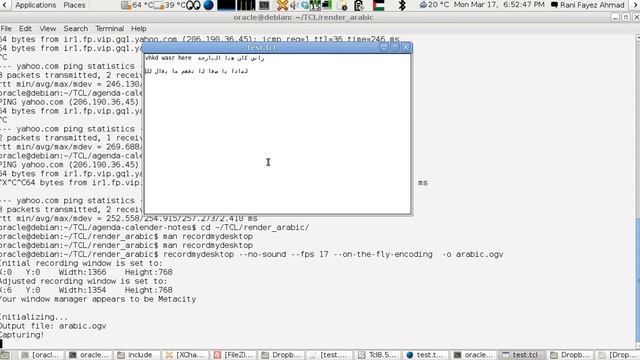This screenshot has width=640, height=360.
Task: Open the Applications menu in top panel
Action: (x=36, y=5)
